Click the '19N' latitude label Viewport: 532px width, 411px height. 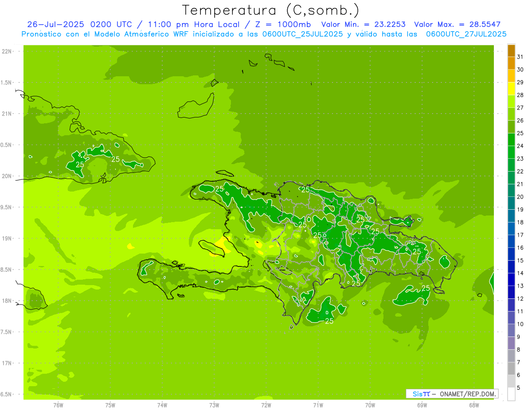pos(7,238)
